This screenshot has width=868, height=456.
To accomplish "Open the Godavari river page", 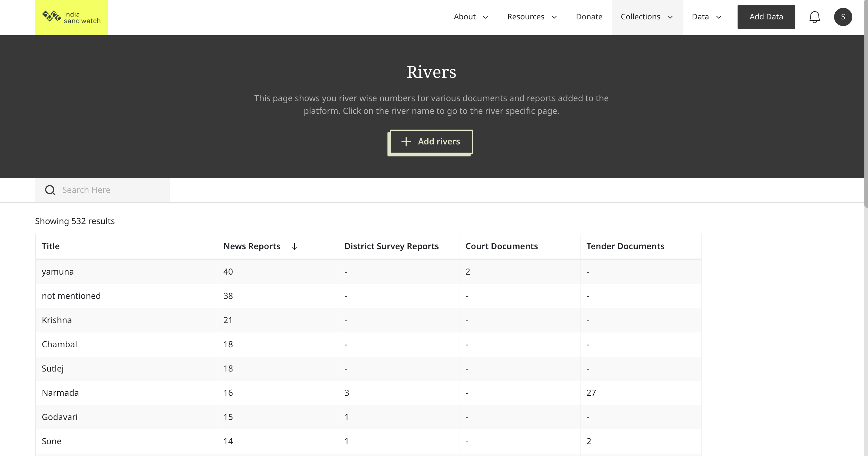I will [x=60, y=417].
